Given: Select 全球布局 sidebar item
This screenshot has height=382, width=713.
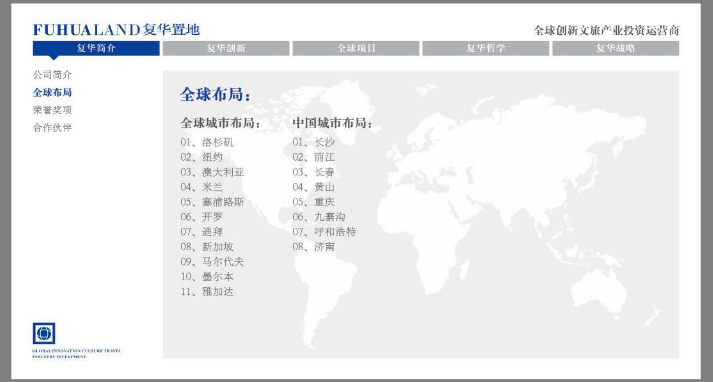Looking at the screenshot, I should click(52, 92).
